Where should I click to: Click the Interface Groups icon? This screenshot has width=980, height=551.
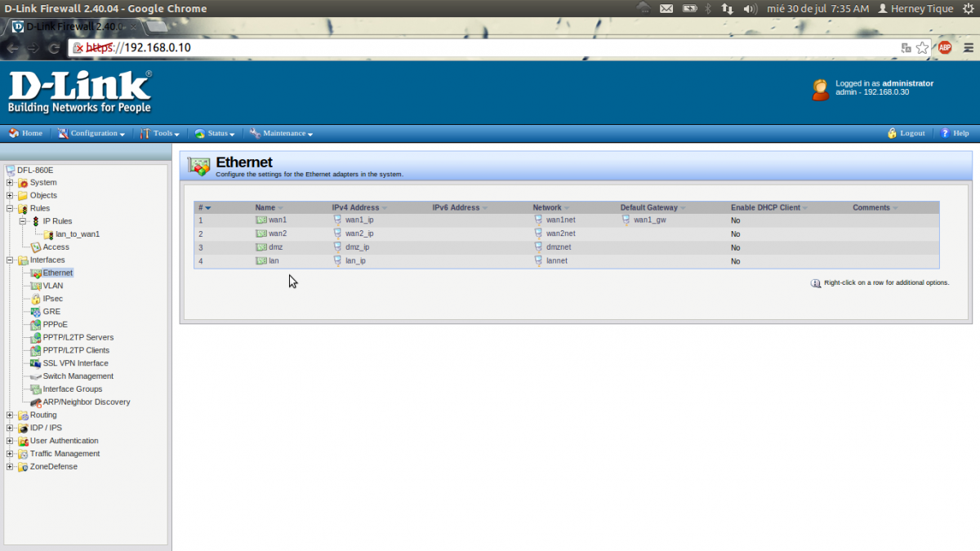pyautogui.click(x=36, y=389)
